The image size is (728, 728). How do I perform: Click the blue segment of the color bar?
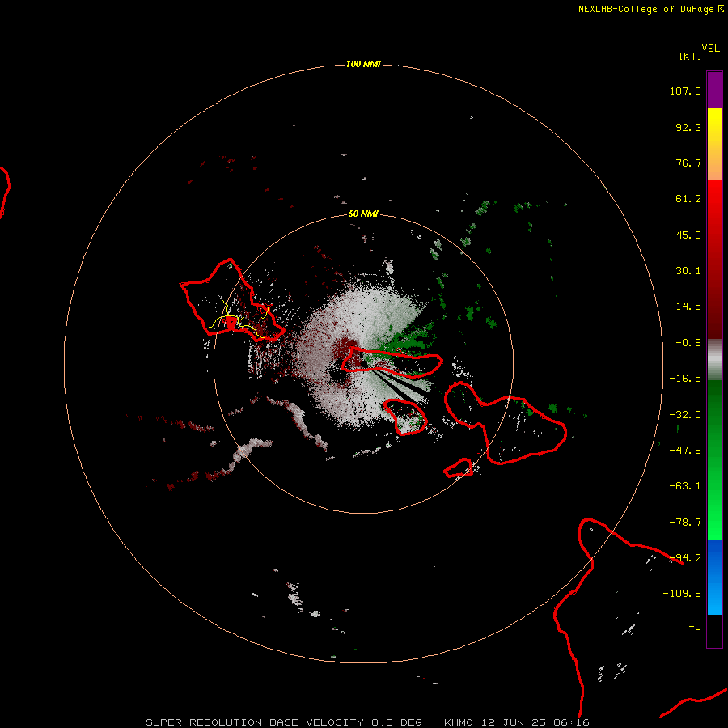pyautogui.click(x=714, y=577)
